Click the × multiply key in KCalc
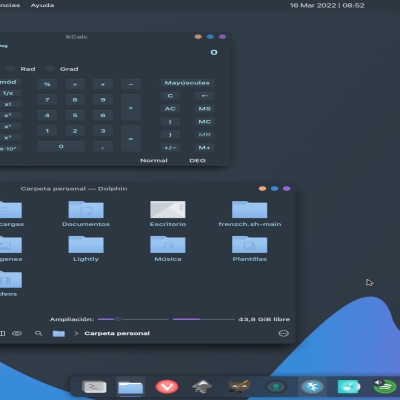 coord(103,84)
